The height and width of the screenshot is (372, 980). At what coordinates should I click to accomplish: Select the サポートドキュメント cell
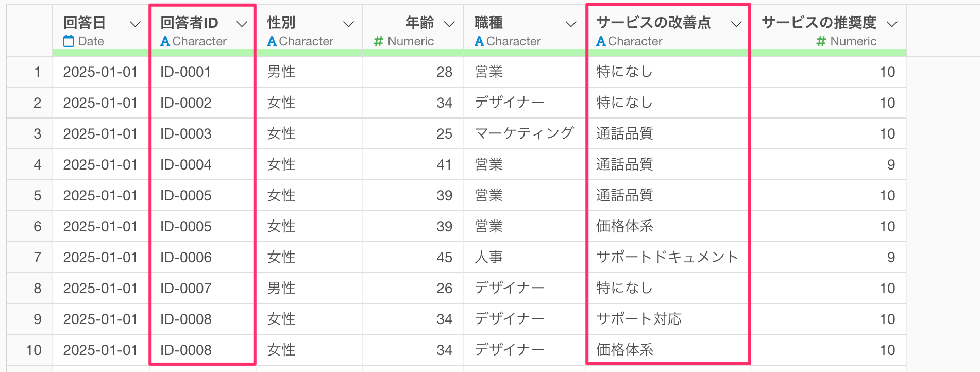[x=667, y=257]
